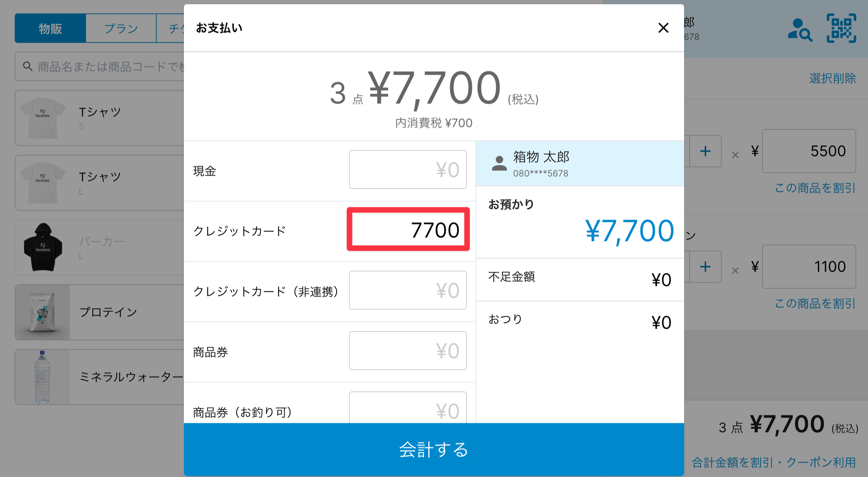This screenshot has height=477, width=868.
Task: Click the search magnifier icon
Action: [x=28, y=66]
